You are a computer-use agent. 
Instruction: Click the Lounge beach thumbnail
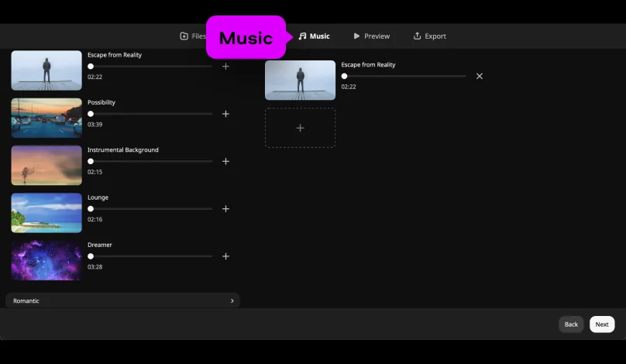(46, 213)
